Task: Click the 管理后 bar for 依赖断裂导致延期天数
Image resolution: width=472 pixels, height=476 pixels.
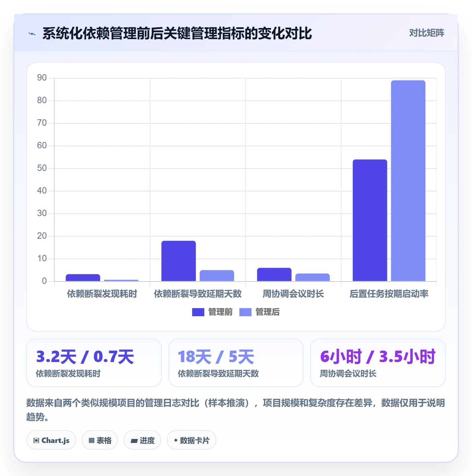Action: [x=217, y=276]
